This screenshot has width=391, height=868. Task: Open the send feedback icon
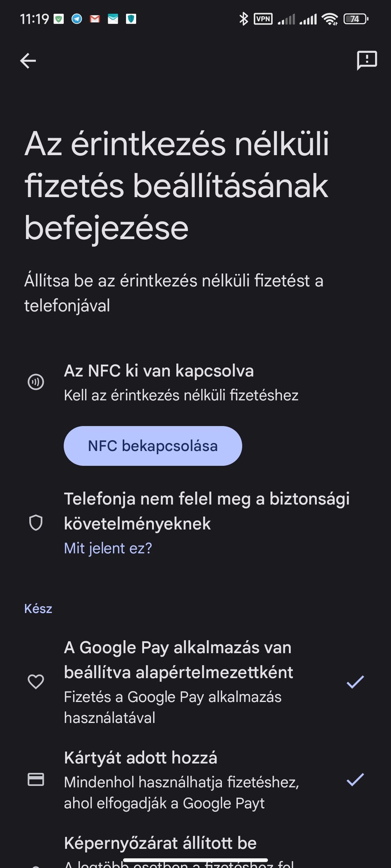point(367,60)
